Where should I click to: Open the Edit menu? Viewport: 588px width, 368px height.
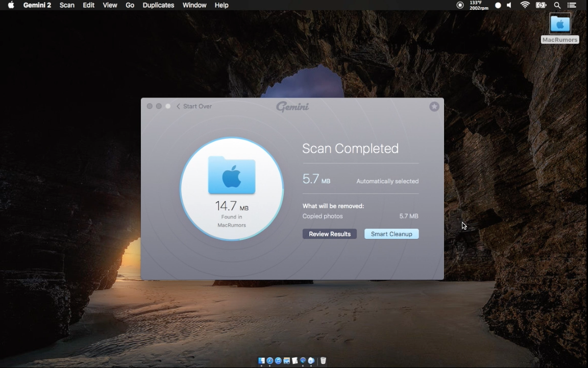click(88, 5)
